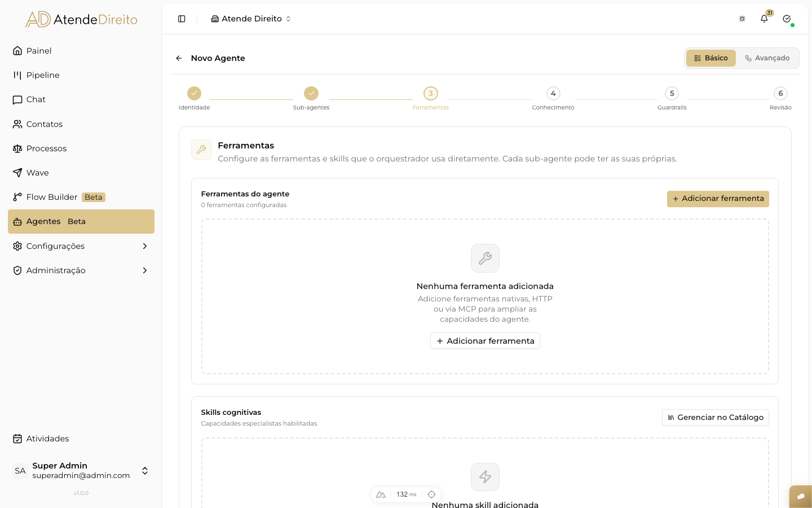Viewport: 812px width, 508px height.
Task: Click the Administração shield icon
Action: coord(17,270)
